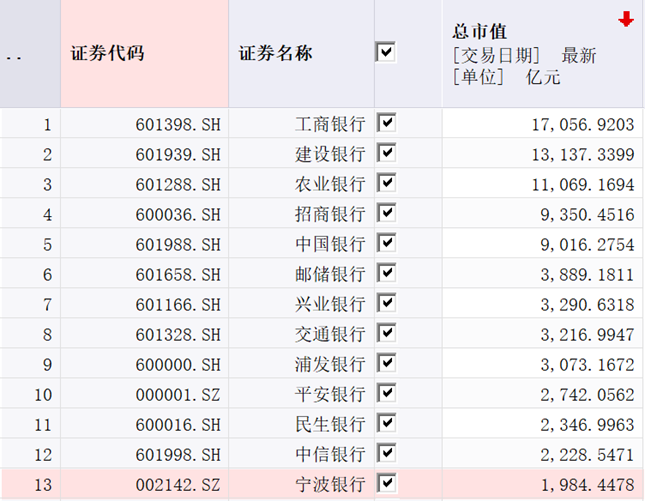Screen dimensions: 645x501
Task: Click the name cell 平安银行
Action: (301, 394)
